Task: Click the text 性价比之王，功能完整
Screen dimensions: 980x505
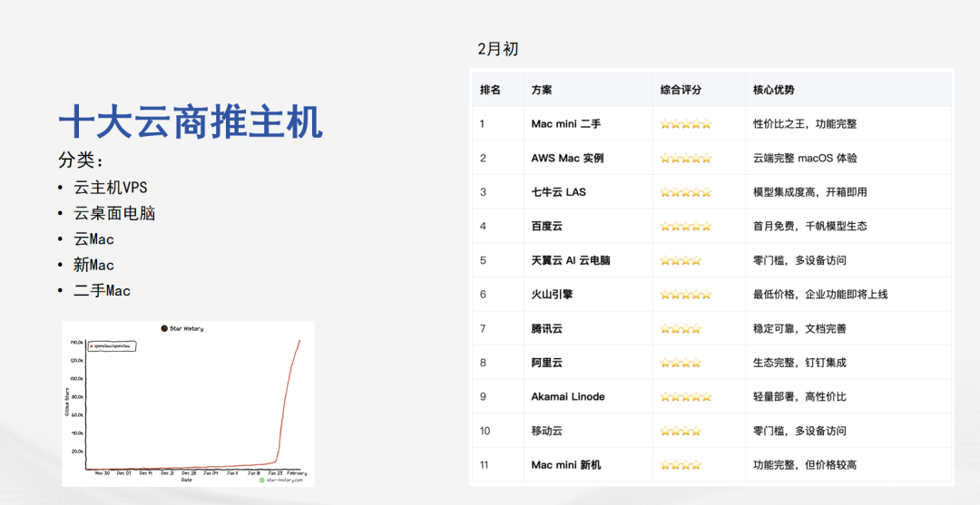Action: point(805,123)
